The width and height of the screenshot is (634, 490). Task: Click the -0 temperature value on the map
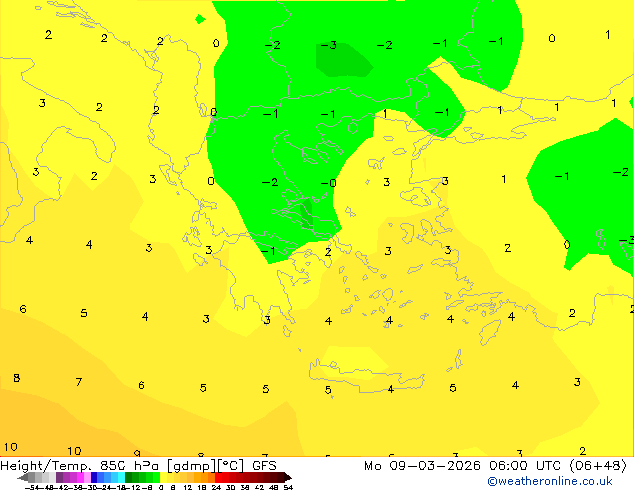tap(328, 183)
